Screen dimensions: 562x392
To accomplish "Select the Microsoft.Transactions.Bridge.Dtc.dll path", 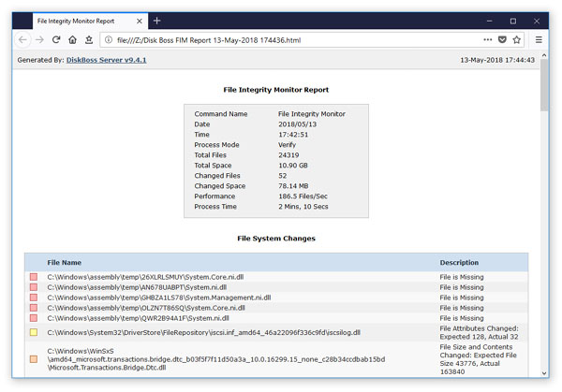I will pos(216,359).
